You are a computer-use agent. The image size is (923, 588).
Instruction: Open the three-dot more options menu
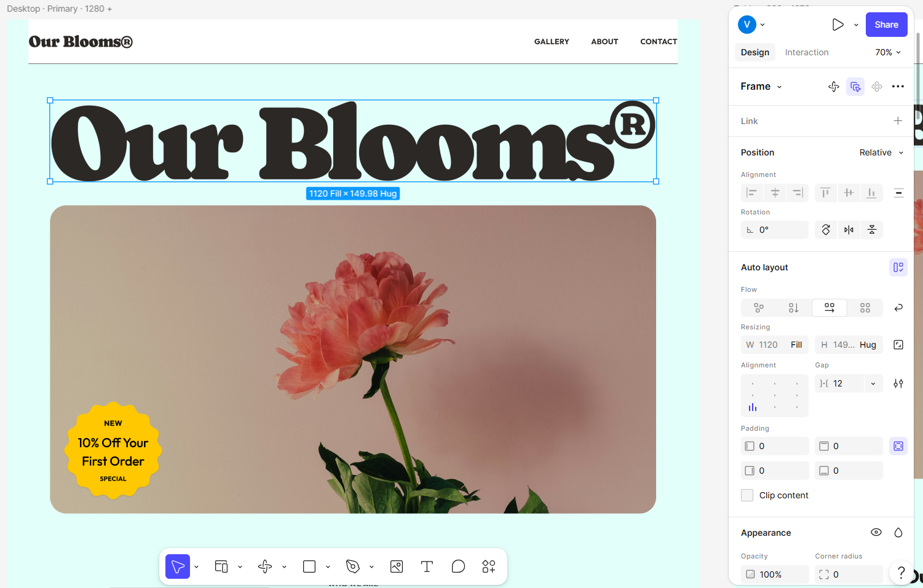click(x=898, y=87)
